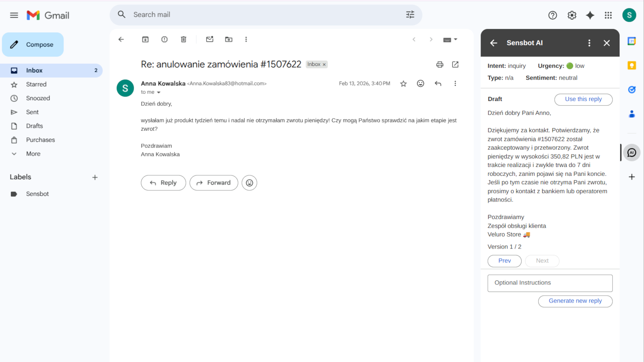The image size is (644, 362).
Task: Open the Sensbot label
Action: point(52,194)
